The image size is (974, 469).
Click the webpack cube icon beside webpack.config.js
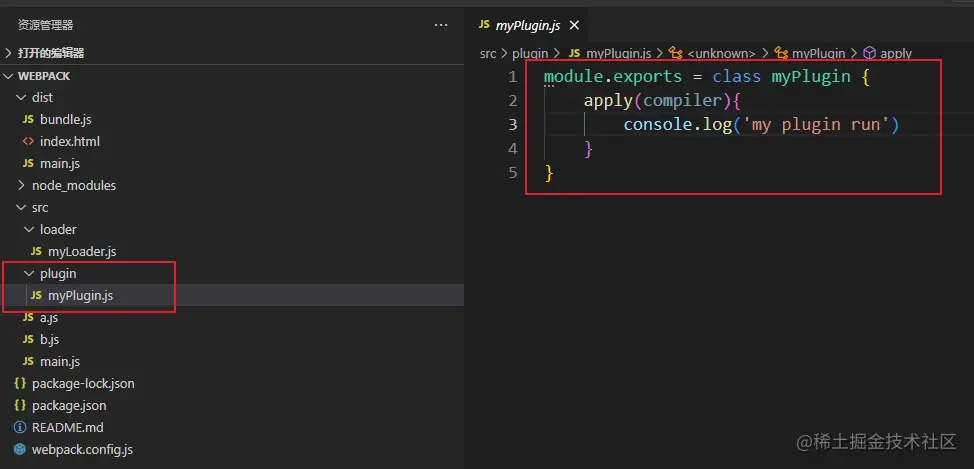(x=20, y=450)
